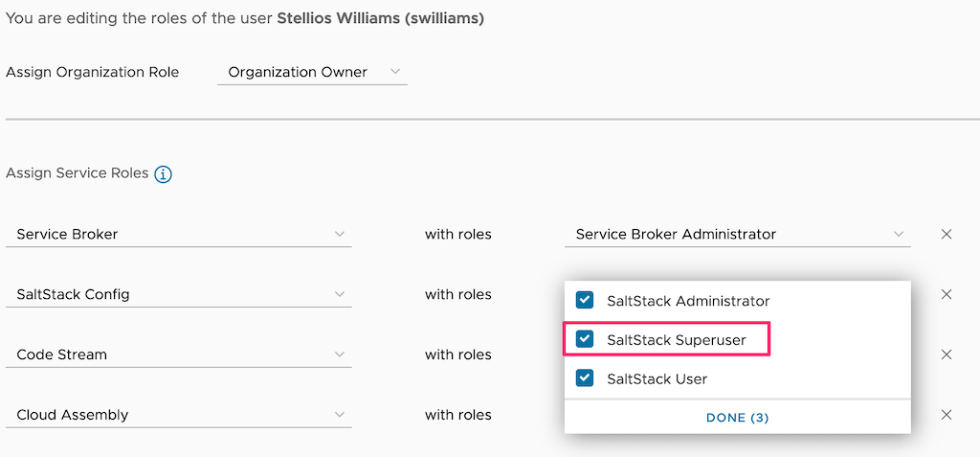
Task: Remove the Code Stream role row
Action: [947, 354]
